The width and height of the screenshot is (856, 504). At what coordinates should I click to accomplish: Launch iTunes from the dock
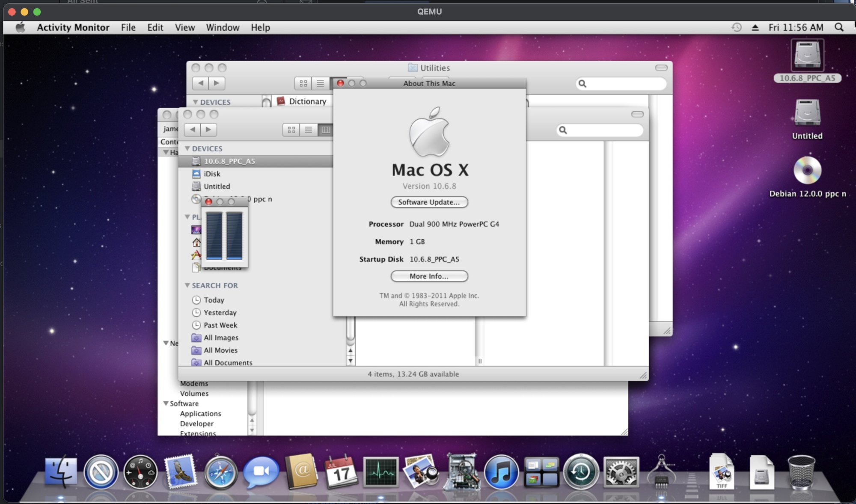coord(501,473)
